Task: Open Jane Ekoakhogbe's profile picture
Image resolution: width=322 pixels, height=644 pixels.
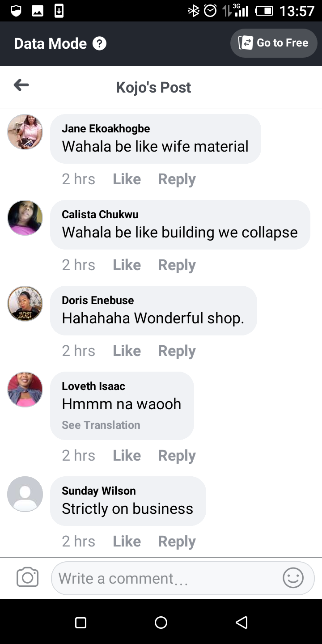Action: 25,132
